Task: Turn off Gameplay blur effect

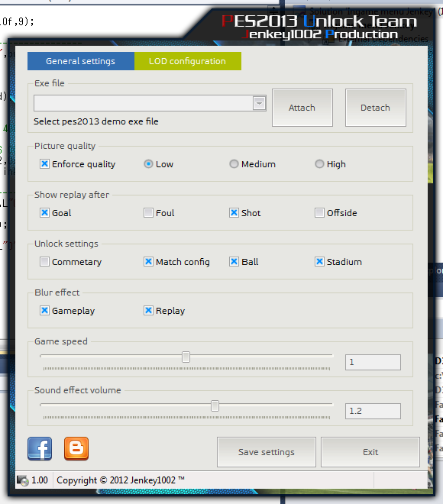Action: point(45,311)
